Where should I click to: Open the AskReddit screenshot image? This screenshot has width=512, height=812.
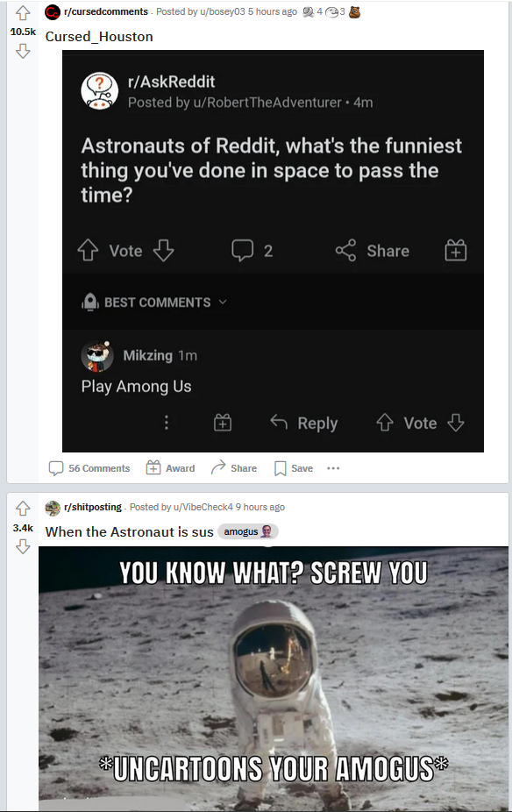273,251
